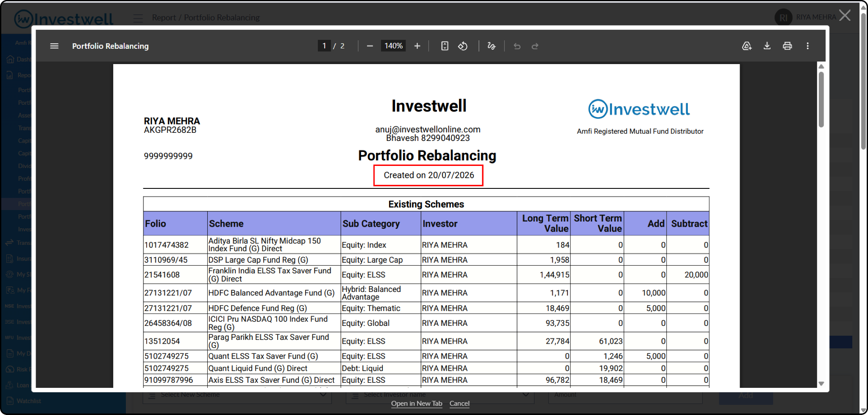The image size is (868, 415).
Task: Rotate the PDF counterclockwise
Action: [x=463, y=46]
